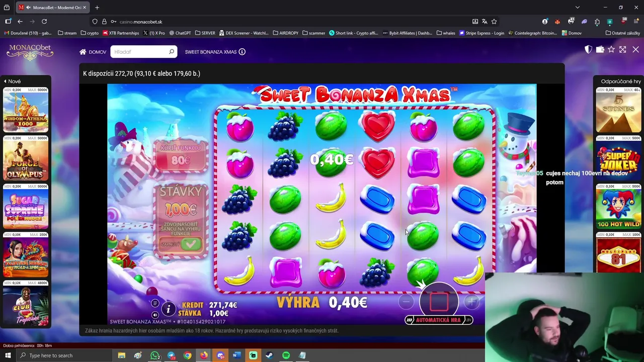Open the wallet icon in the game header
Image resolution: width=644 pixels, height=362 pixels.
click(600, 49)
